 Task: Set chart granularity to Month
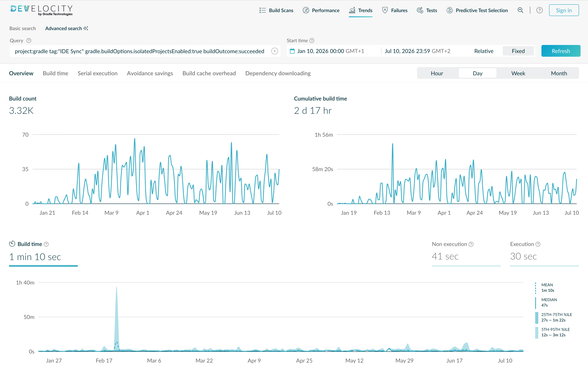point(559,73)
